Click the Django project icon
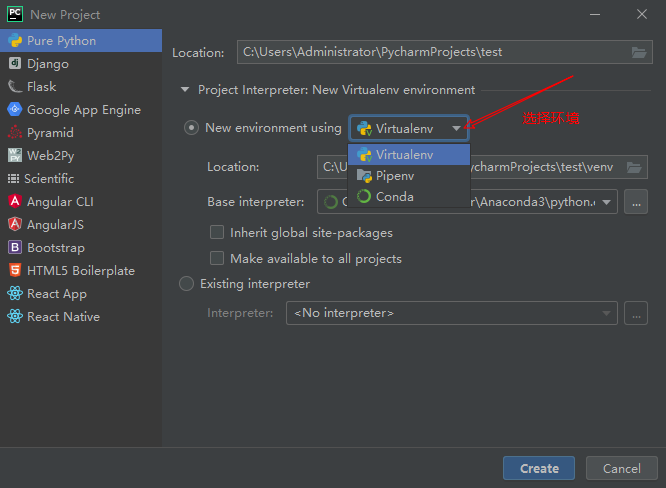The width and height of the screenshot is (666, 488). (15, 63)
